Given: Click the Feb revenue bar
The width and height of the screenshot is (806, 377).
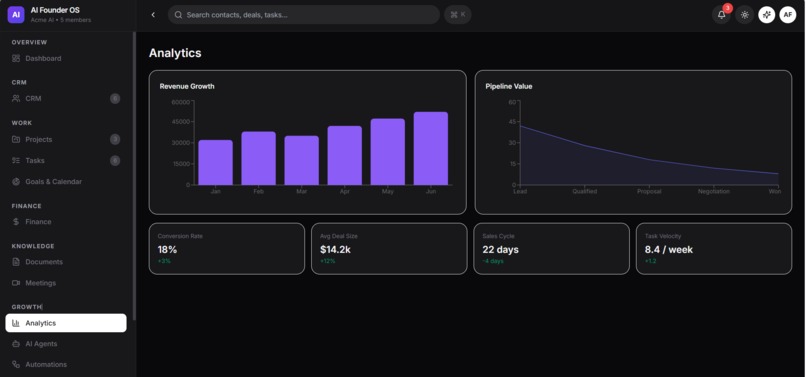Looking at the screenshot, I should coord(259,158).
